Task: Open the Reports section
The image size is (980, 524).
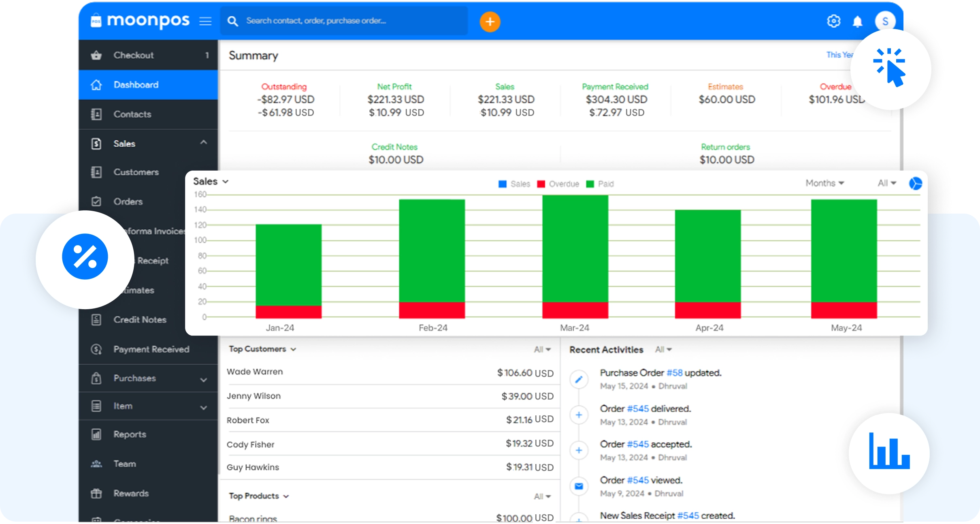Action: pos(130,434)
